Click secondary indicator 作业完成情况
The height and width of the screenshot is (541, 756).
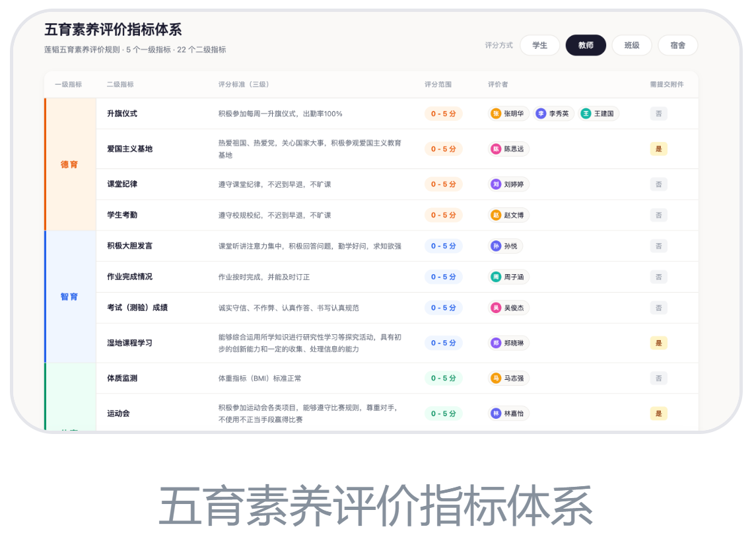coord(129,277)
